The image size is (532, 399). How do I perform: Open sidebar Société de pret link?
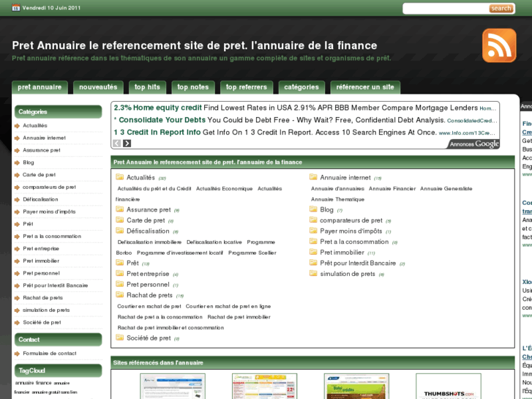point(42,322)
